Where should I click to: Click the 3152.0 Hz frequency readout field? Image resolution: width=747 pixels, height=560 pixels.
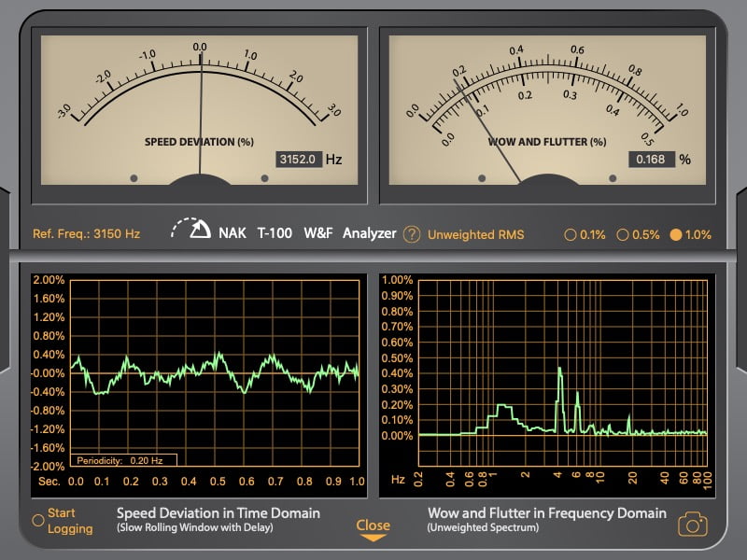click(x=298, y=159)
